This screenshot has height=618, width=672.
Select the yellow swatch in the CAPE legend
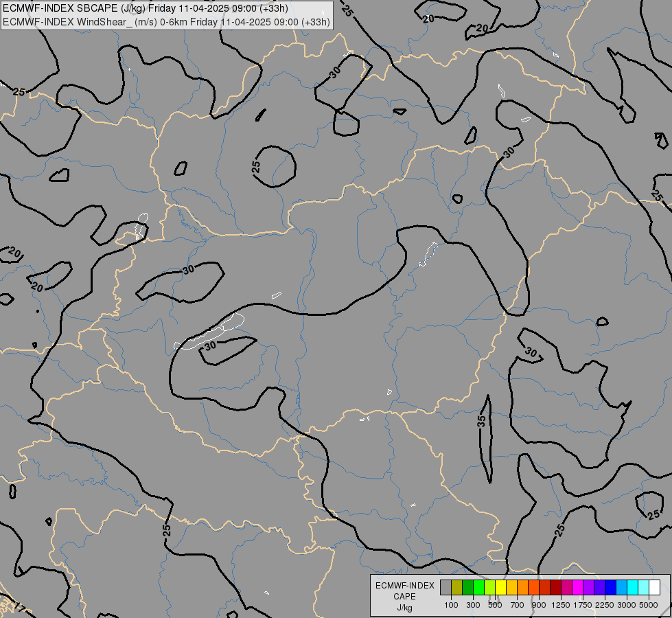pyautogui.click(x=500, y=588)
